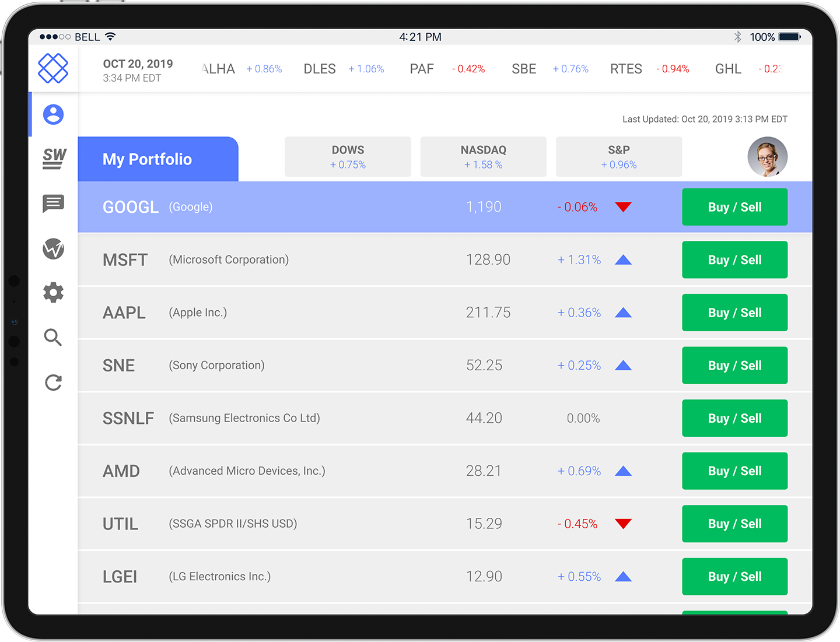Tap the blue up arrow on MSFT row
The width and height of the screenshot is (840, 642).
click(623, 259)
